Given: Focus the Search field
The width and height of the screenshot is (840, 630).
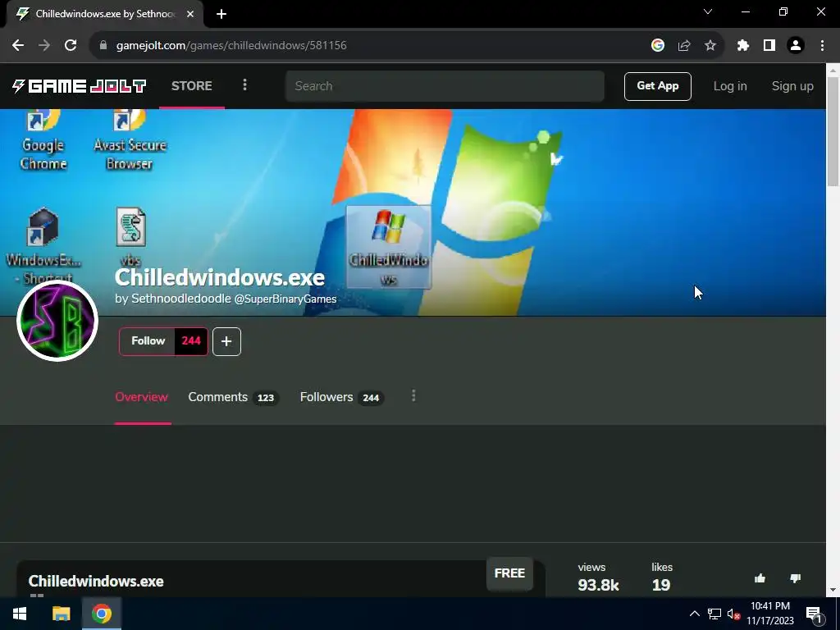Looking at the screenshot, I should point(445,86).
